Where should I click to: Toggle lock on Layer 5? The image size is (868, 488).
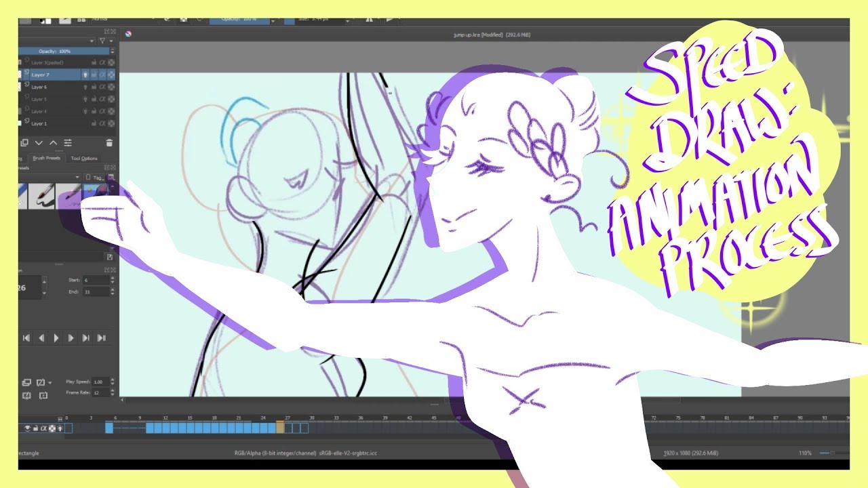94,99
